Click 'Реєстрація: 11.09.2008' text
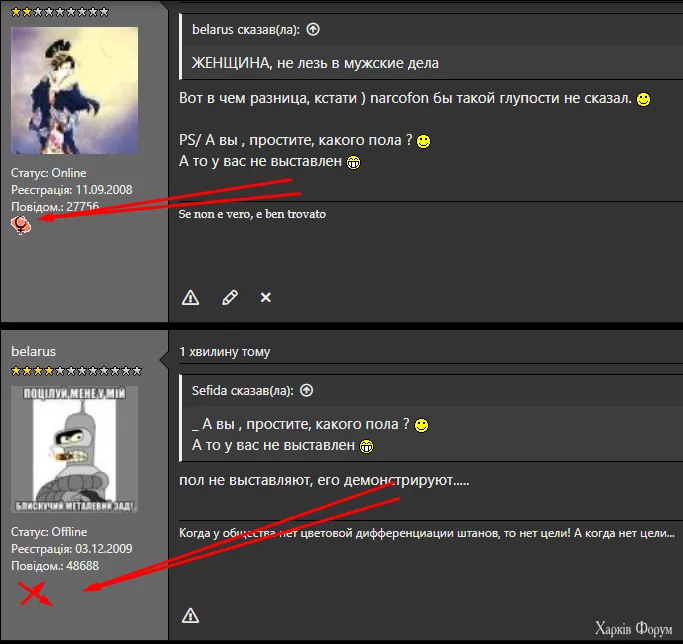This screenshot has width=683, height=644. click(x=71, y=190)
